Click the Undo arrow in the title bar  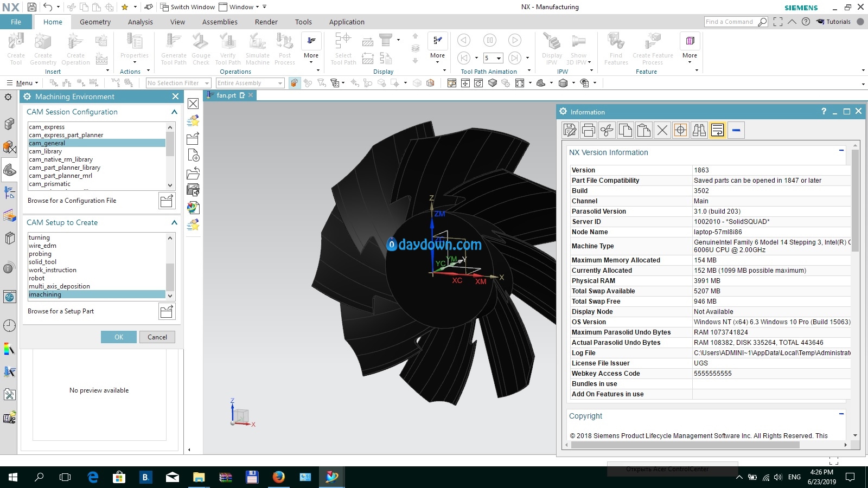[48, 7]
